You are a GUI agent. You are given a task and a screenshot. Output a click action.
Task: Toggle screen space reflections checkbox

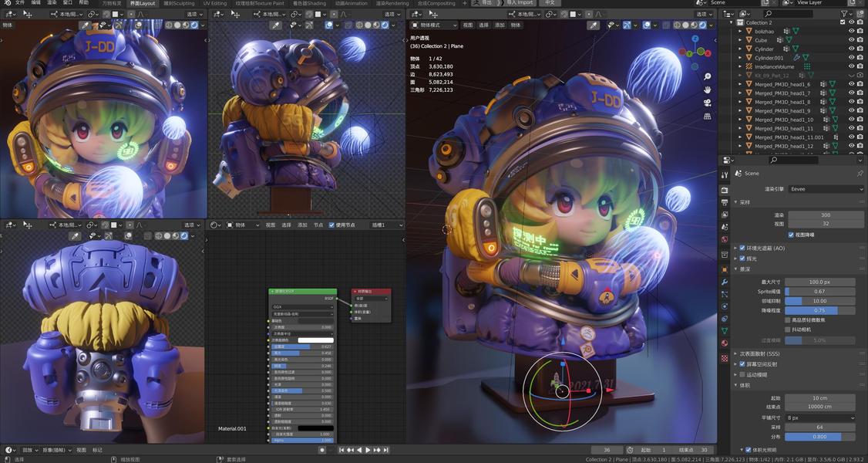pyautogui.click(x=742, y=364)
